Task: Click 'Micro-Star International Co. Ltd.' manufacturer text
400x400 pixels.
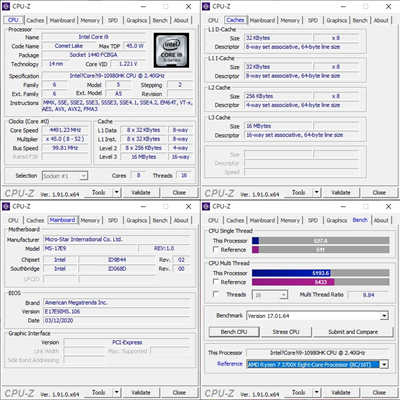Action: click(x=84, y=239)
